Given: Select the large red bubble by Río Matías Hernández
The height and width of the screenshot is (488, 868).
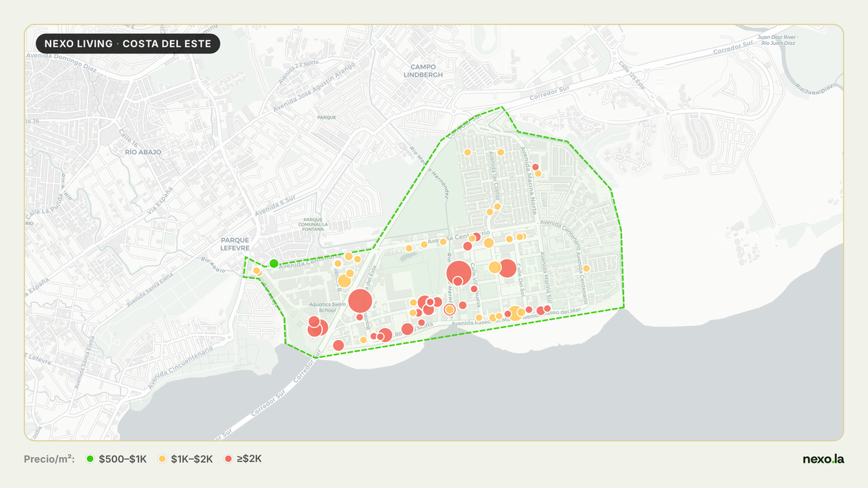Looking at the screenshot, I should 459,273.
